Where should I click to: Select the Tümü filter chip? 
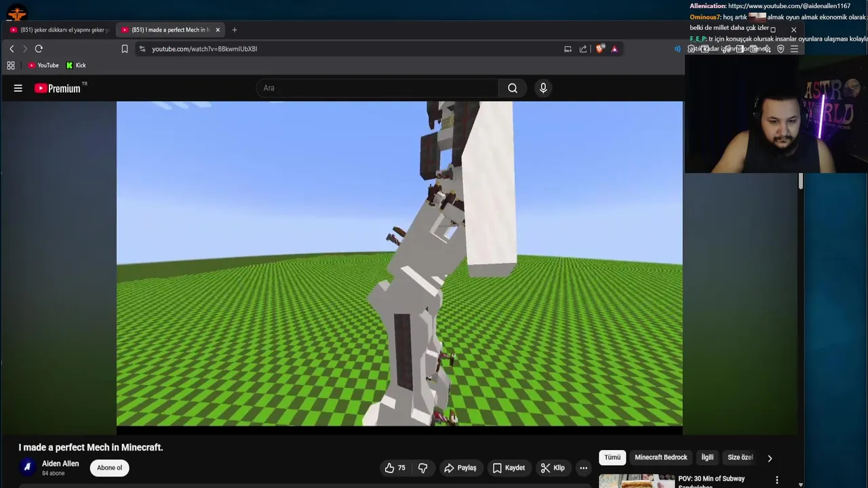click(x=612, y=457)
